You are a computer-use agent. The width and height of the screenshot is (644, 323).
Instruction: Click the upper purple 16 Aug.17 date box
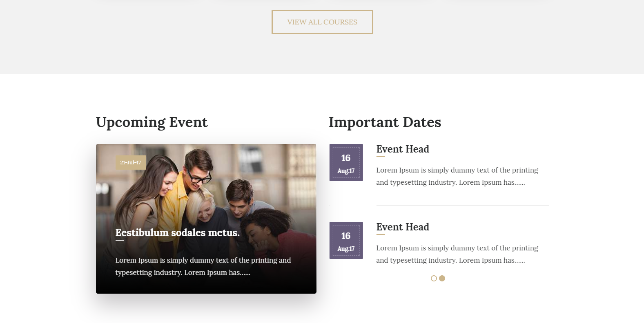[346, 162]
